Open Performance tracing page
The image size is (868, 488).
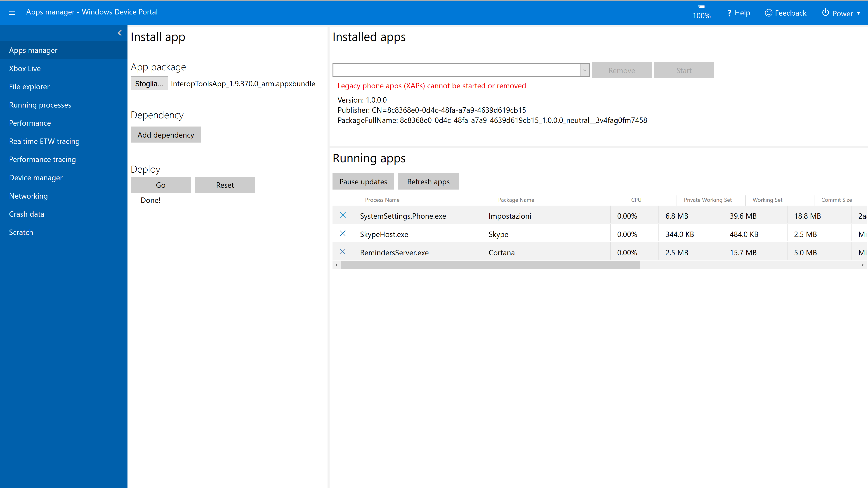[64, 159]
